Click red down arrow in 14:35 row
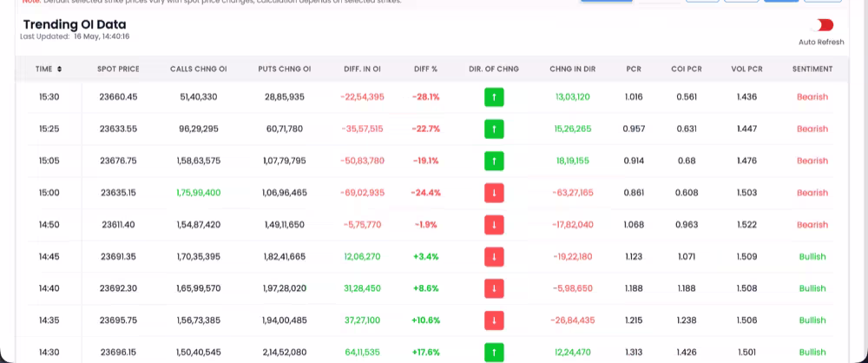This screenshot has width=868, height=363. point(494,320)
